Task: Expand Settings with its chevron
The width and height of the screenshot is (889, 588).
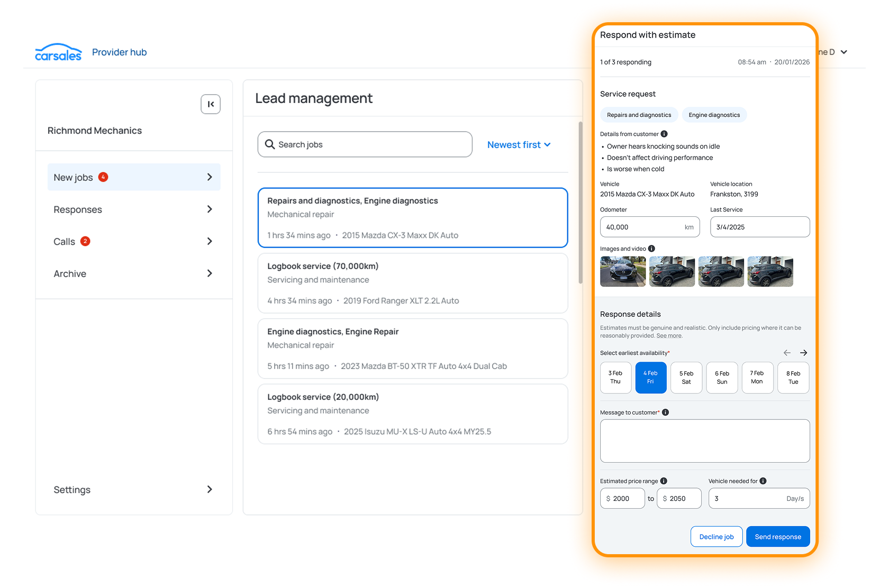Action: pos(210,490)
